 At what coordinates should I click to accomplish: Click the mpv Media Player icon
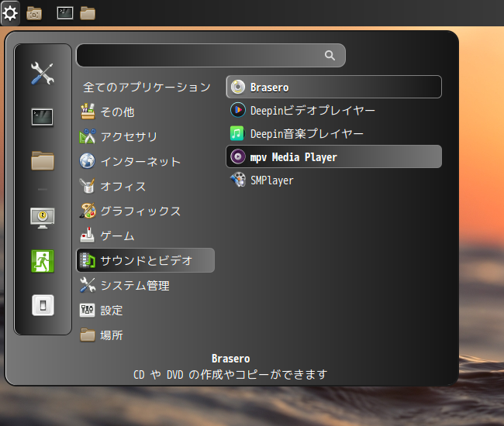[x=238, y=156]
